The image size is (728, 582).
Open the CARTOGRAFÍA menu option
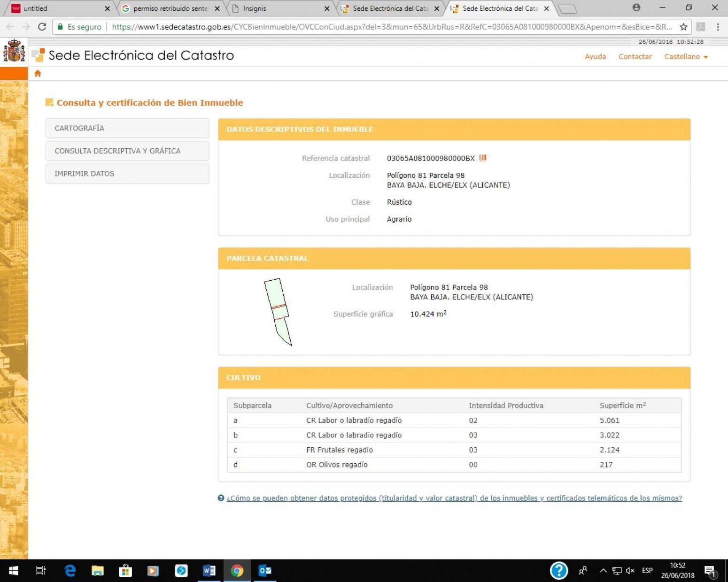[127, 128]
